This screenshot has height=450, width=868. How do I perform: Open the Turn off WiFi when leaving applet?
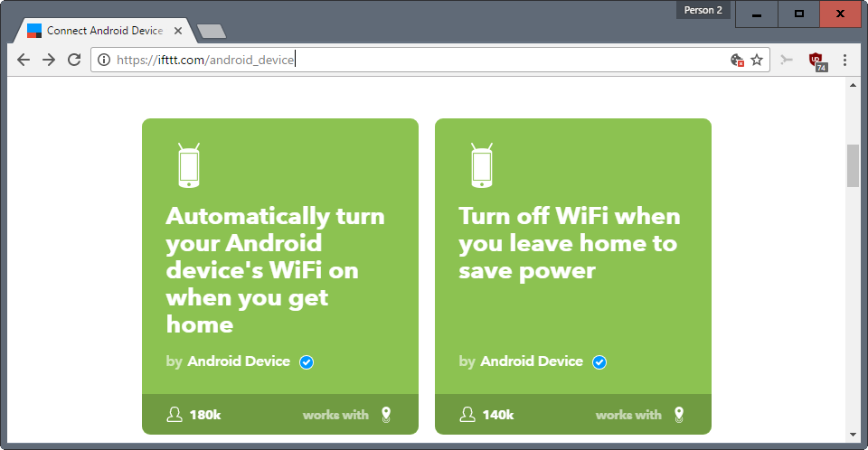pyautogui.click(x=573, y=277)
